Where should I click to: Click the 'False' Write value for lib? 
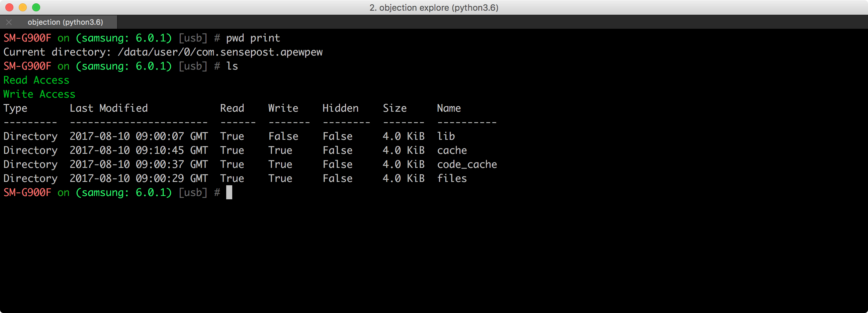click(283, 136)
